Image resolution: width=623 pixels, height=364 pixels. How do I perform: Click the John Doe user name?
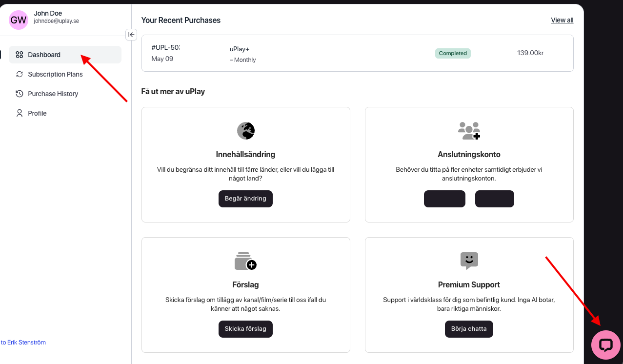48,13
